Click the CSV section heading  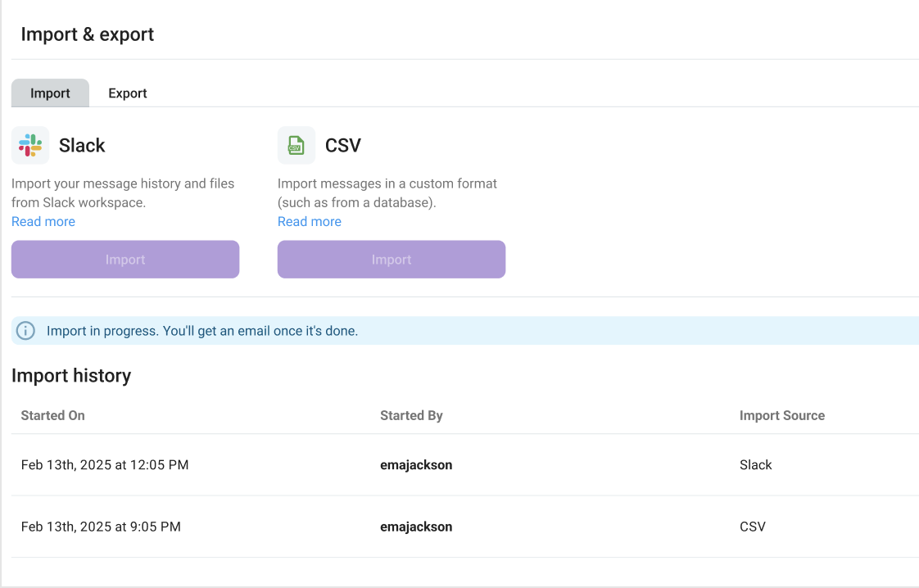(x=343, y=146)
